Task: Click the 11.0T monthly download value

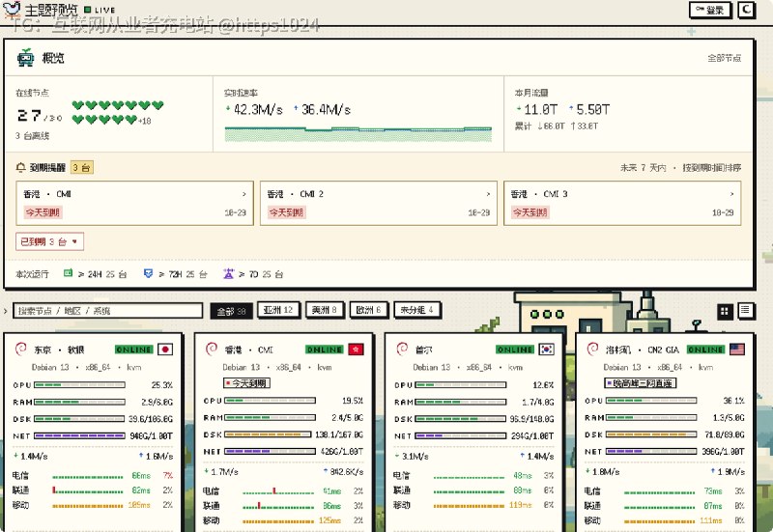Action: 540,109
